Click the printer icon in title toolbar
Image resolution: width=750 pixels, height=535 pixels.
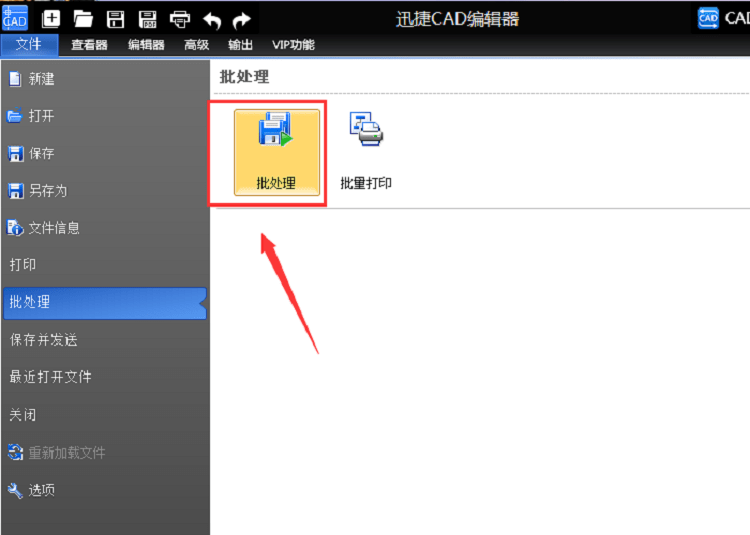pyautogui.click(x=180, y=20)
